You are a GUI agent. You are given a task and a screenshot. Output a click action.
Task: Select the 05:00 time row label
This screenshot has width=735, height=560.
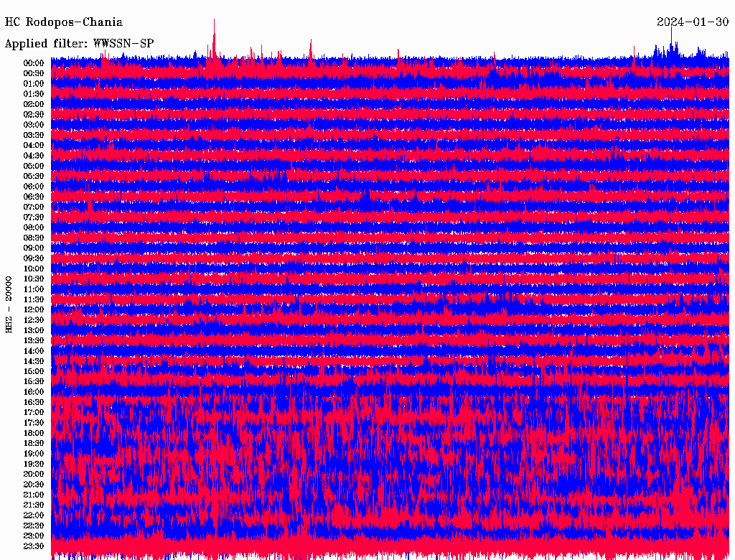click(34, 166)
